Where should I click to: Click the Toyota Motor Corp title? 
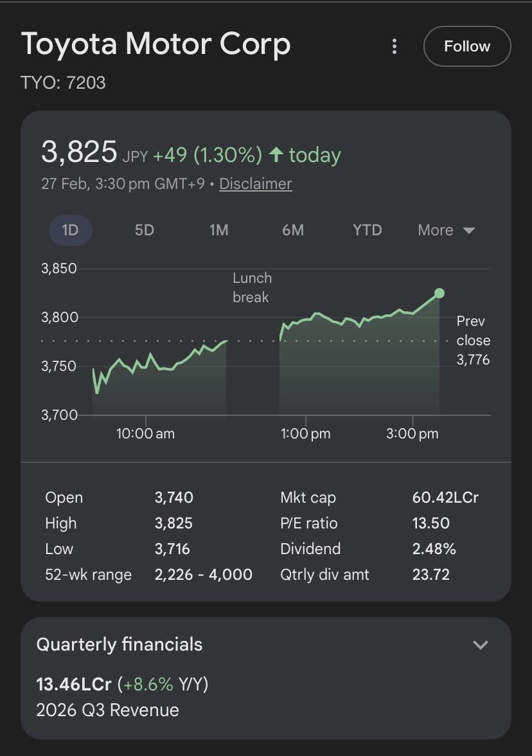156,45
